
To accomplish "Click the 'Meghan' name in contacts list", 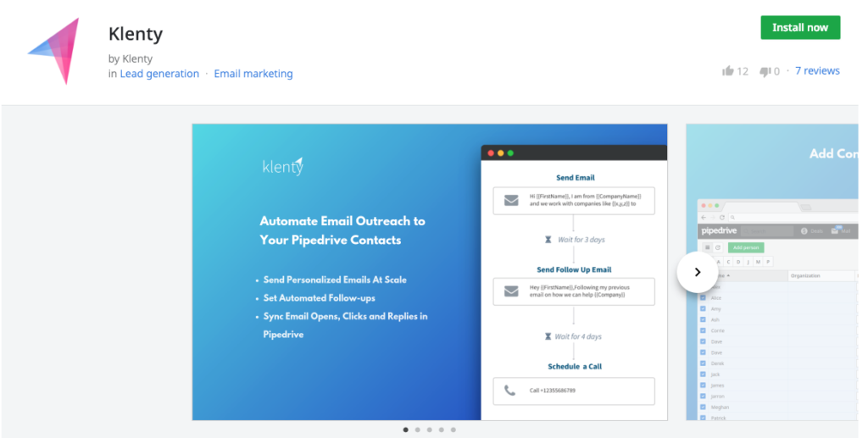I will pos(720,407).
